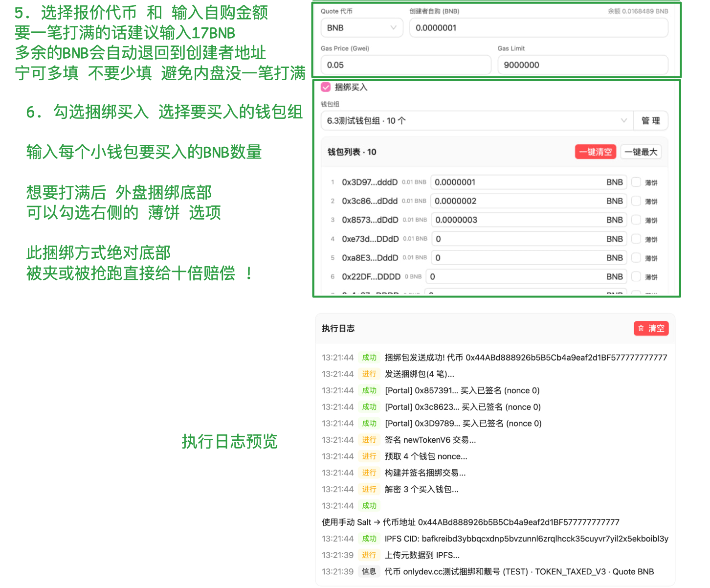Check 薄饼 box for wallet 0x22DF...DDDD

(636, 277)
